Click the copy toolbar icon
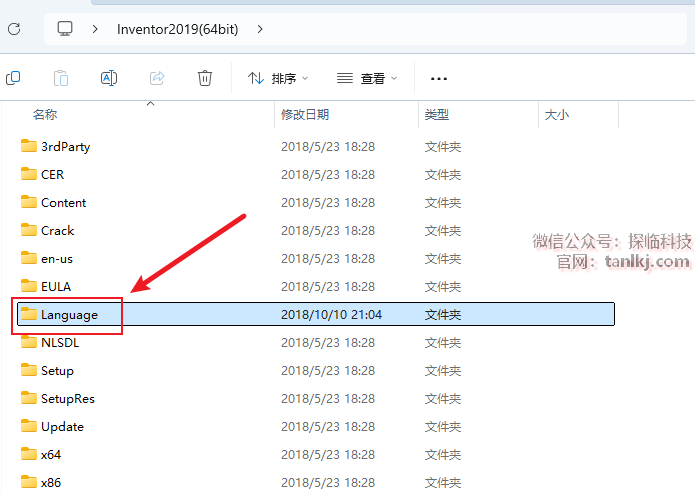This screenshot has height=494, width=695. pyautogui.click(x=13, y=78)
